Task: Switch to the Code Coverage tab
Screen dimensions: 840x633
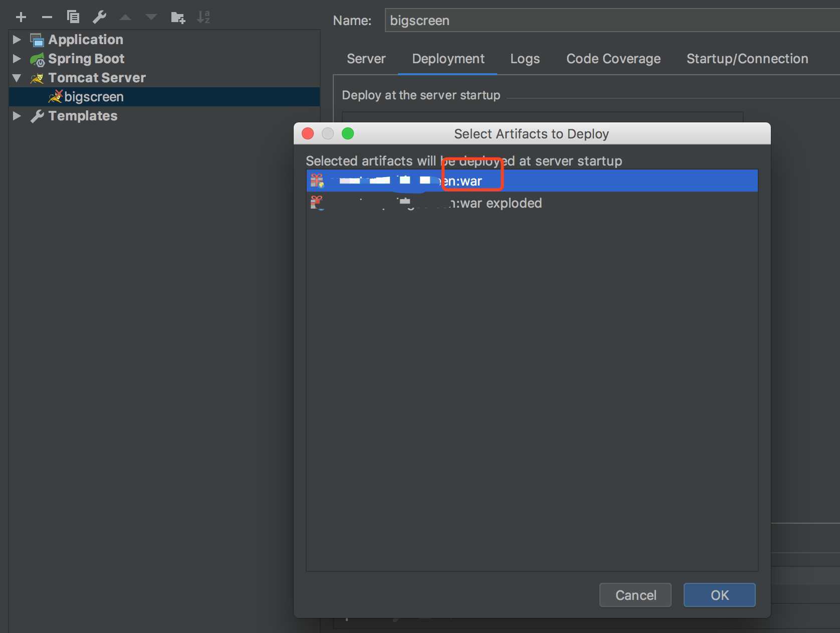Action: pyautogui.click(x=613, y=59)
